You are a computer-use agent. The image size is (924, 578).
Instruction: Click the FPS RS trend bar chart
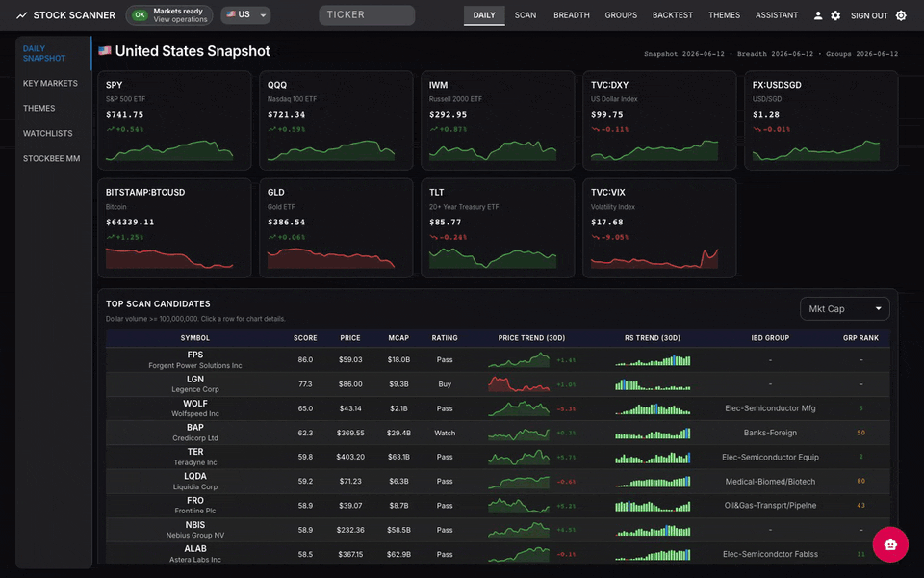tap(653, 359)
